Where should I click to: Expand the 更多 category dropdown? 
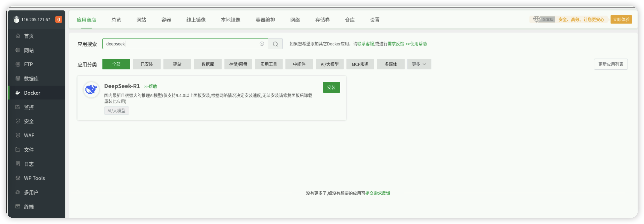[419, 64]
